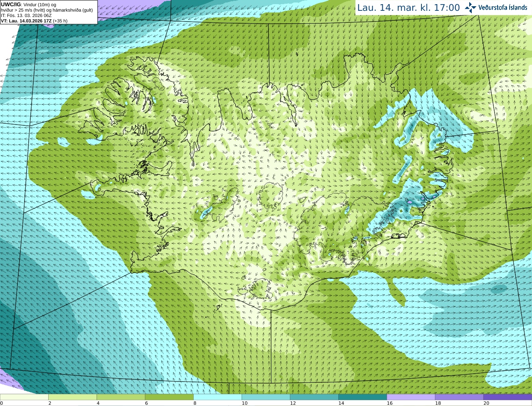Pick the 0–2 m/s pale legend swatch
The image size is (532, 406).
24,397
